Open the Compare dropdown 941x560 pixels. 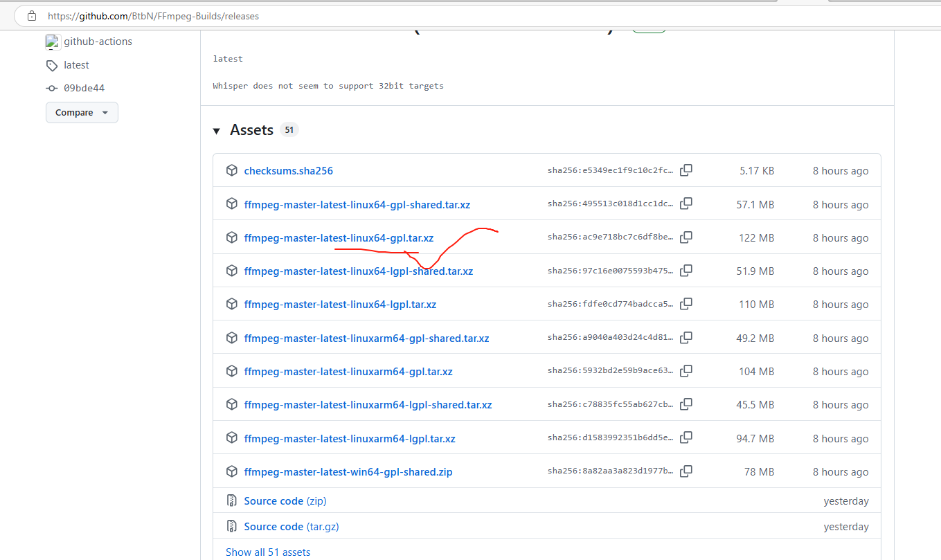82,113
